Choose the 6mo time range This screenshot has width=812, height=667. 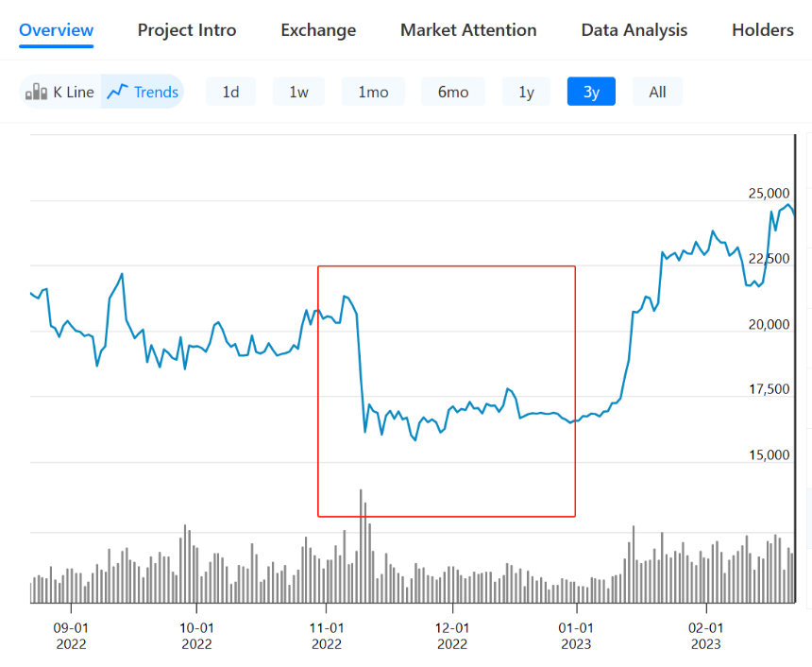453,92
